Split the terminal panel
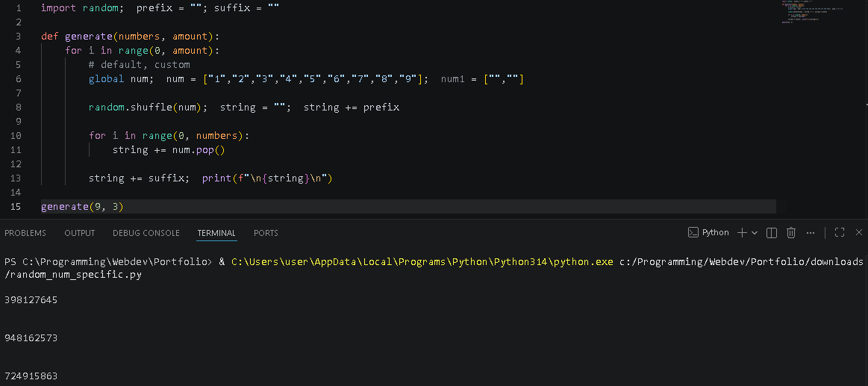This screenshot has height=386, width=868. click(772, 233)
